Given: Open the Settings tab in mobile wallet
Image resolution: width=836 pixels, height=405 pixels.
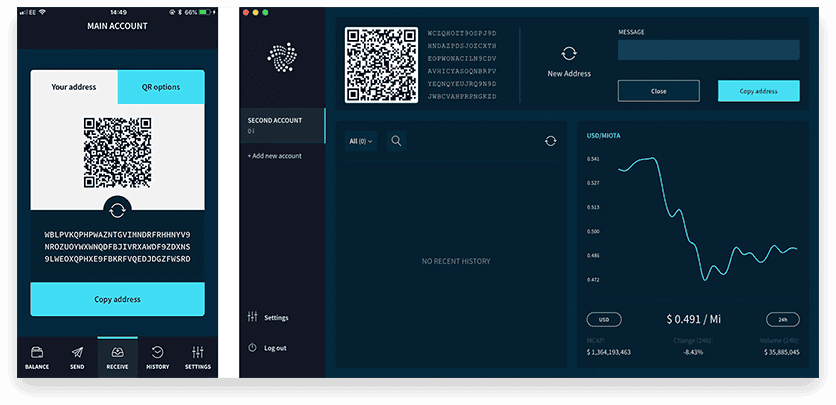Looking at the screenshot, I should coord(198,358).
